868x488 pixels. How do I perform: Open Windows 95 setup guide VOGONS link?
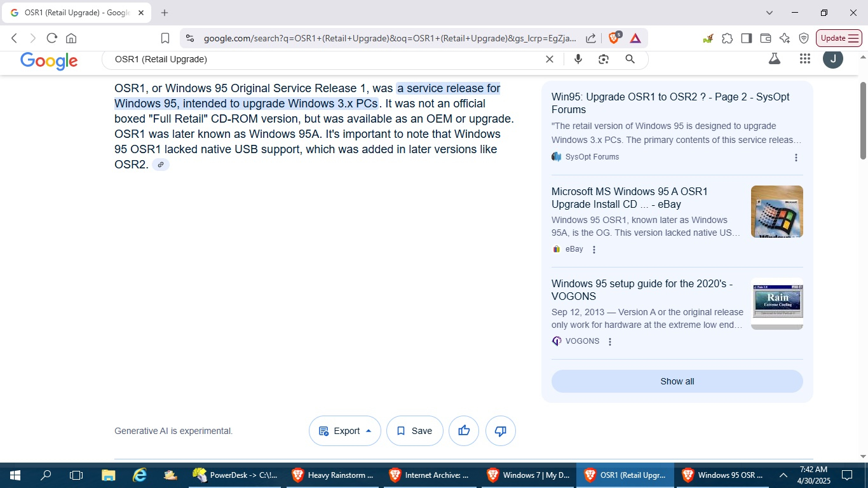642,290
